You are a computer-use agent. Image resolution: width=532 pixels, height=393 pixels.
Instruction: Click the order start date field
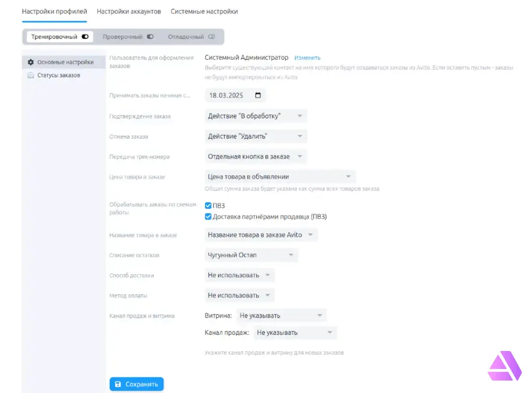click(229, 96)
